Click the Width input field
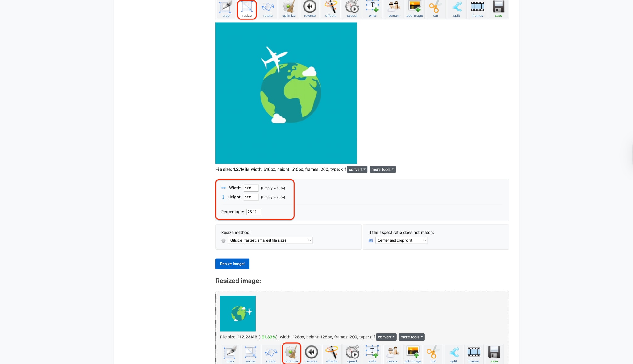Viewport: 633px width, 364px height. [x=251, y=188]
